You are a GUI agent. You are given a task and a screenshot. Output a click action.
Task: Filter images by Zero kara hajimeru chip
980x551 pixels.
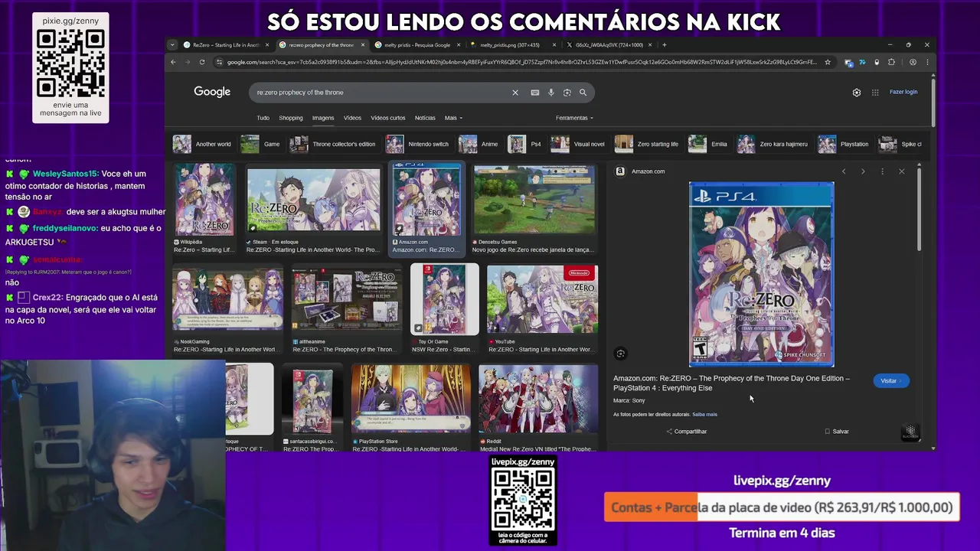(x=773, y=144)
